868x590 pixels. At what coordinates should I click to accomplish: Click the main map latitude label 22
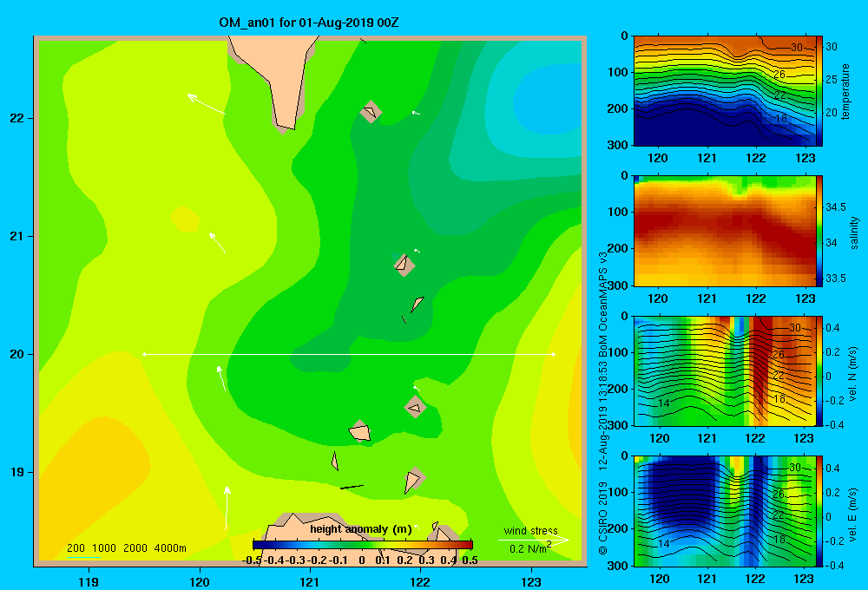click(17, 119)
